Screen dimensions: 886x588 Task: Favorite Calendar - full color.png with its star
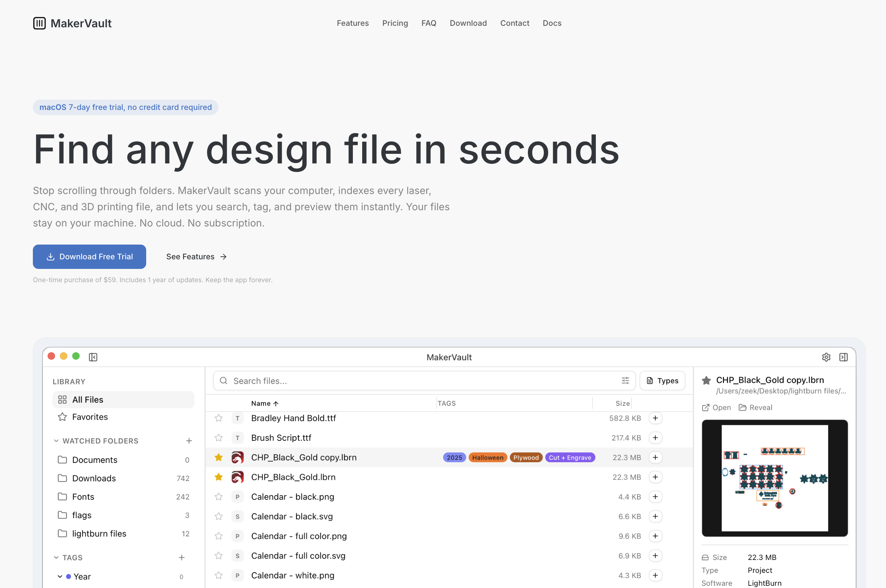tap(219, 536)
